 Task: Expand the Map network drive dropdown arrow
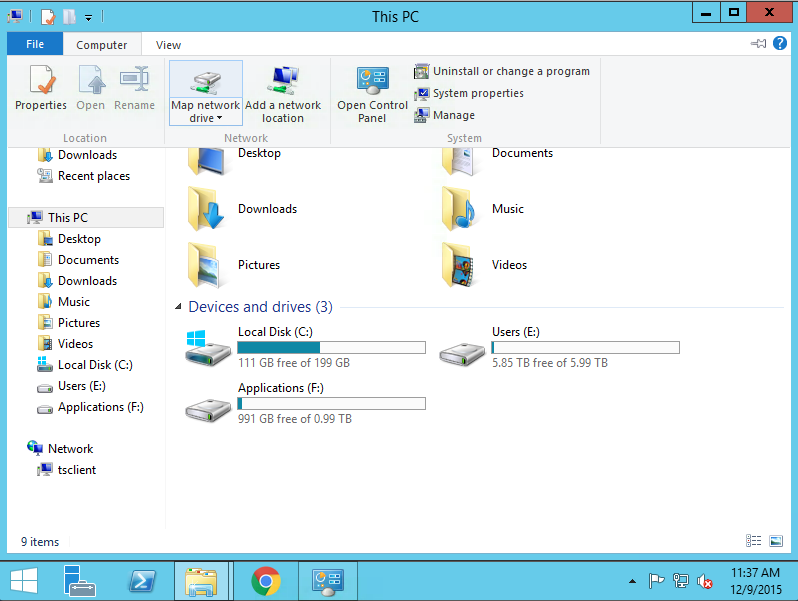[x=219, y=118]
